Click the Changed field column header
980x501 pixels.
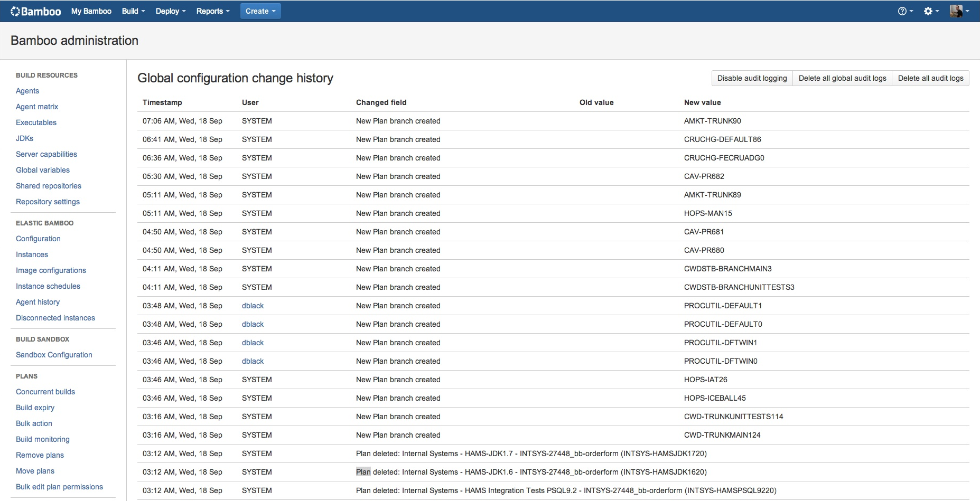[381, 102]
